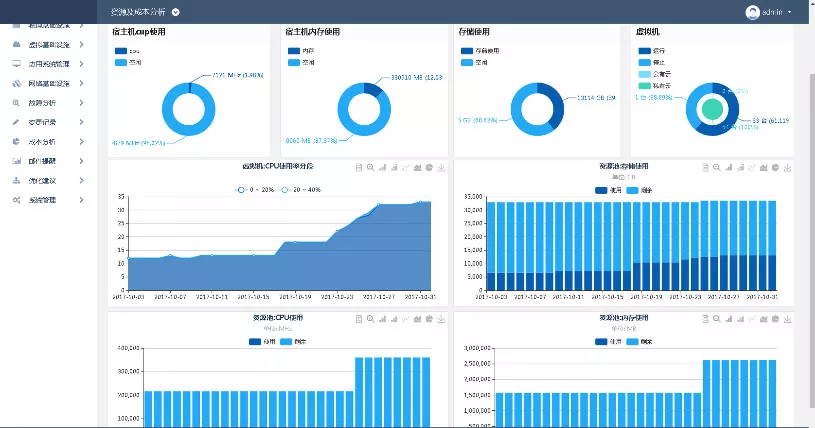Toggle 存储使用 legend in 存储使用 card

pos(480,51)
